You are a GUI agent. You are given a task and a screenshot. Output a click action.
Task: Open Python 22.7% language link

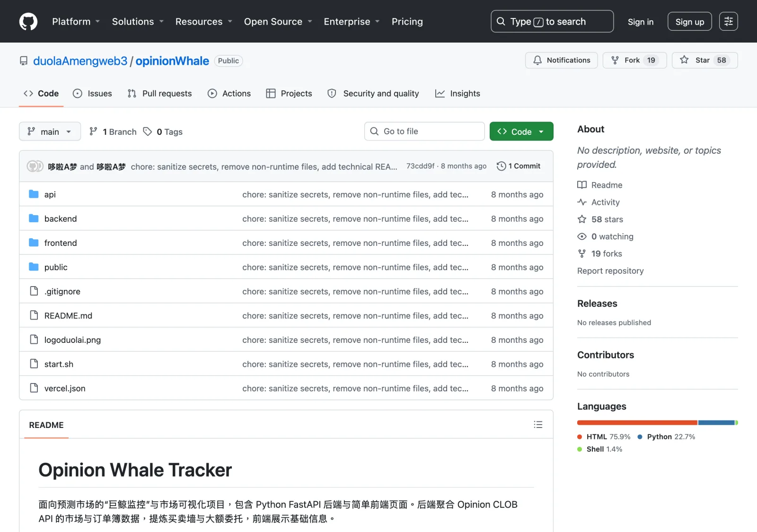(x=667, y=436)
